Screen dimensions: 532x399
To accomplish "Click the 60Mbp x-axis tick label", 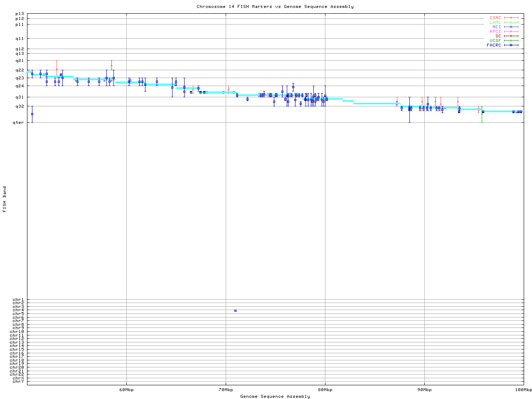I will 126,390.
